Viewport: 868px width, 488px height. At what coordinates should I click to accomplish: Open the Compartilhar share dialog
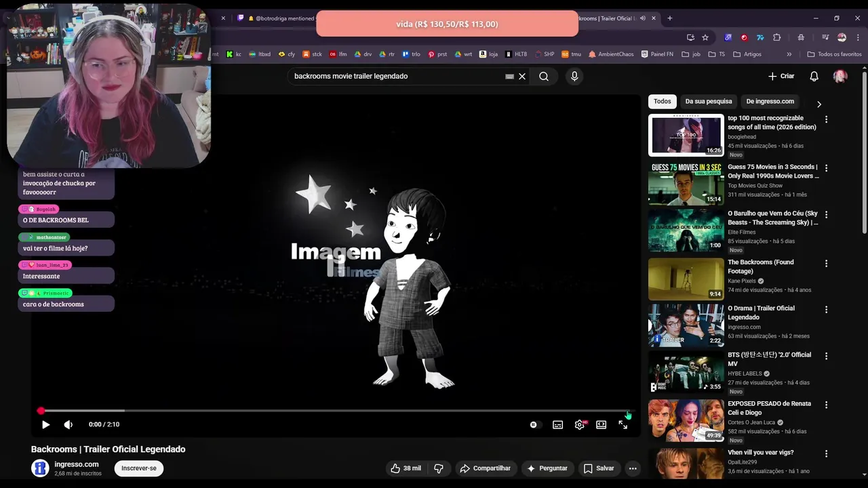tap(485, 468)
